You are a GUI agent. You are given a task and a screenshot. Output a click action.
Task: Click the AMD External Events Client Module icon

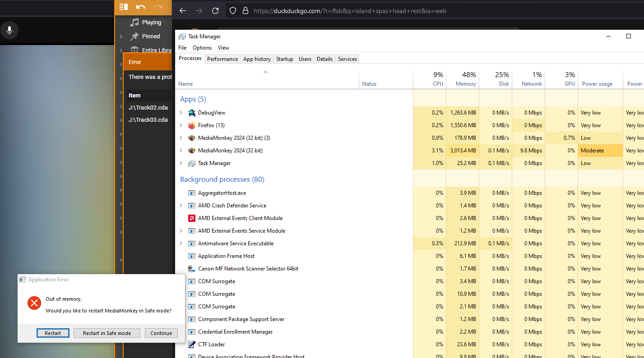[x=191, y=218]
